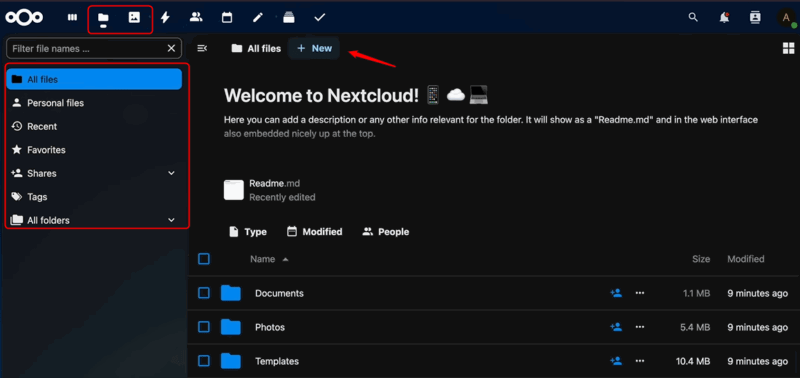
Task: Switch to grid view
Action: click(788, 48)
